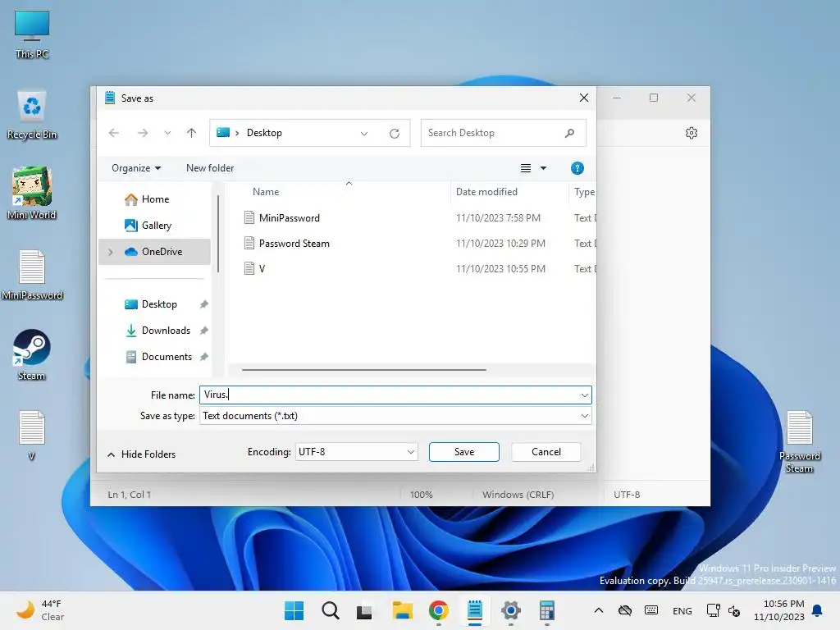The image size is (840, 630).
Task: Open Notepad settings gear icon
Action: point(691,133)
